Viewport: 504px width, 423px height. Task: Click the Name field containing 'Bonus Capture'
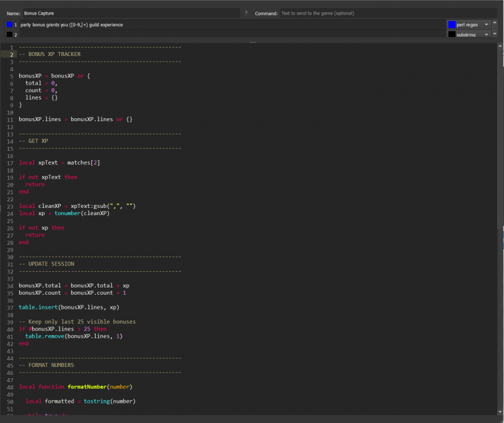(131, 13)
